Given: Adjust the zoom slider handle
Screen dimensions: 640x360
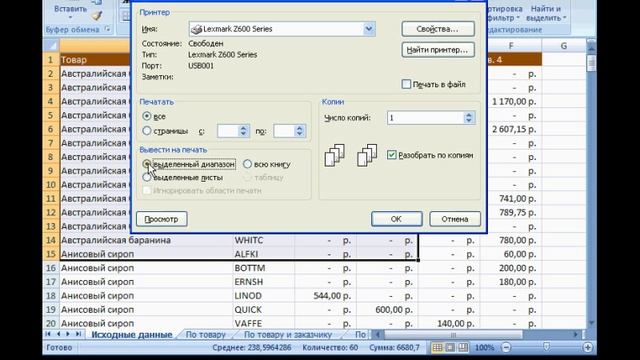Looking at the screenshot, I should [547, 347].
